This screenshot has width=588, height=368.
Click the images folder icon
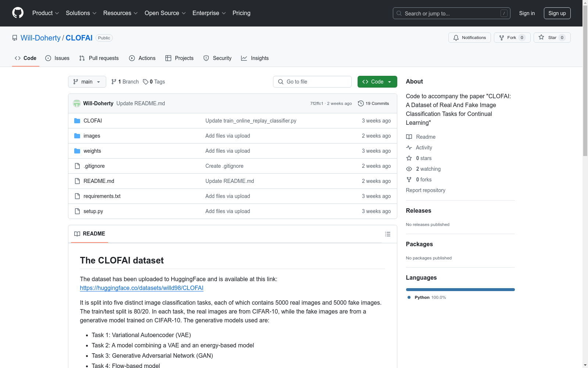coord(77,136)
